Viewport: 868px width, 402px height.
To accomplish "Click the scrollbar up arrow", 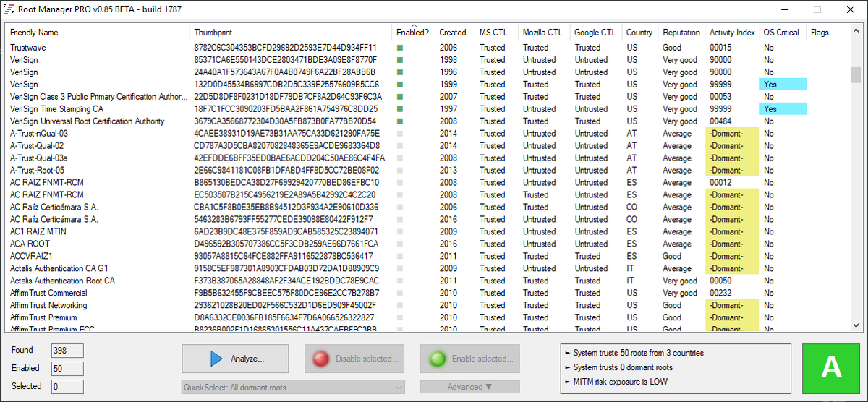I will (x=856, y=31).
